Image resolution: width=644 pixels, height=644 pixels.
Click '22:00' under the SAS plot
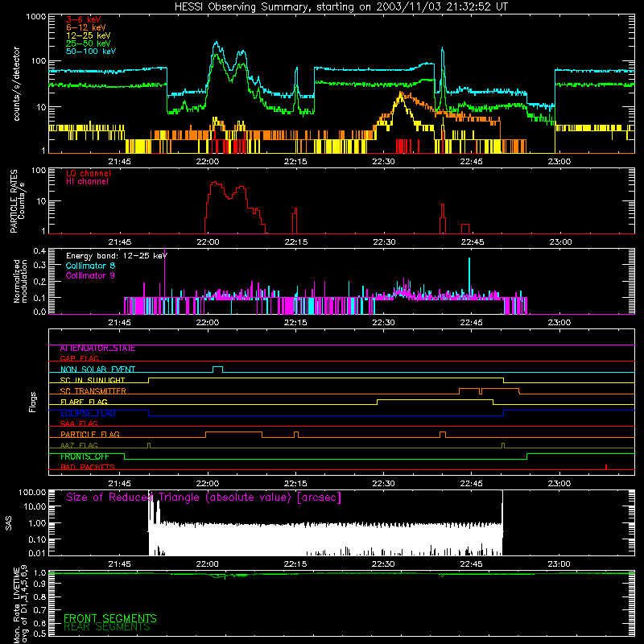pos(208,564)
